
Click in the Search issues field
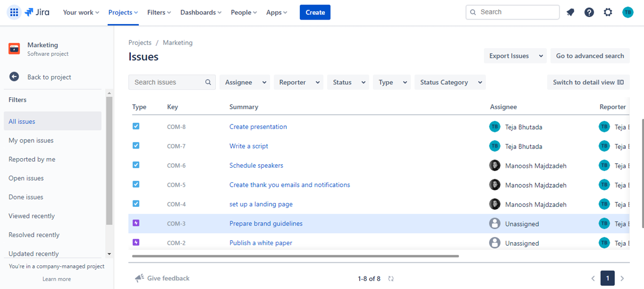click(172, 82)
